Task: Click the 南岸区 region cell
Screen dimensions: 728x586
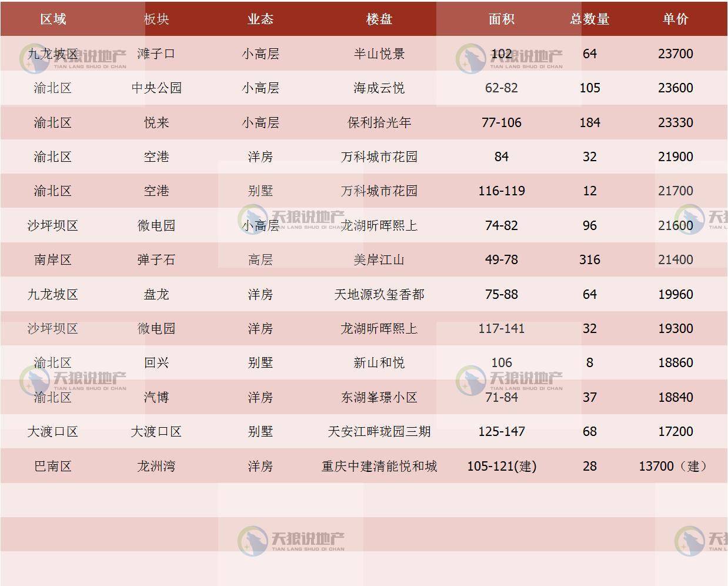Action: 53,259
